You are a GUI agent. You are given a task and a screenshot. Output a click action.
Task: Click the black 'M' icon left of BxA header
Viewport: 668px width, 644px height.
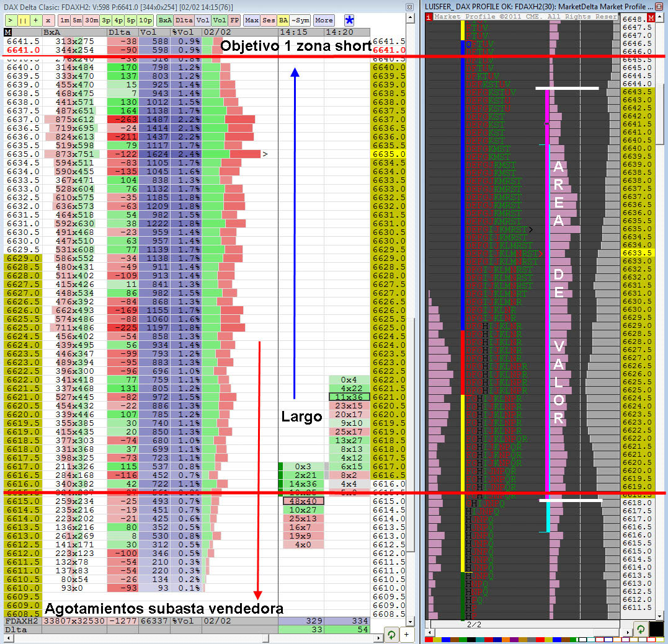(x=7, y=32)
